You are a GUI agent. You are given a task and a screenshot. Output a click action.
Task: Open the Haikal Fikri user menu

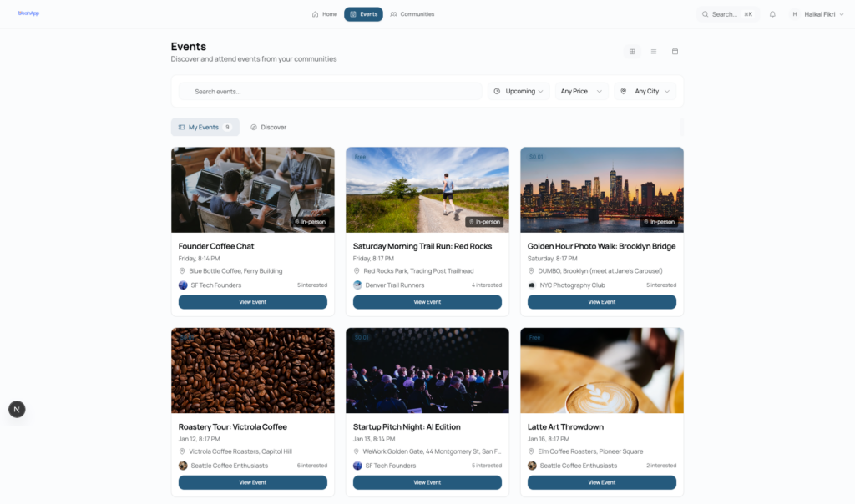coord(813,14)
